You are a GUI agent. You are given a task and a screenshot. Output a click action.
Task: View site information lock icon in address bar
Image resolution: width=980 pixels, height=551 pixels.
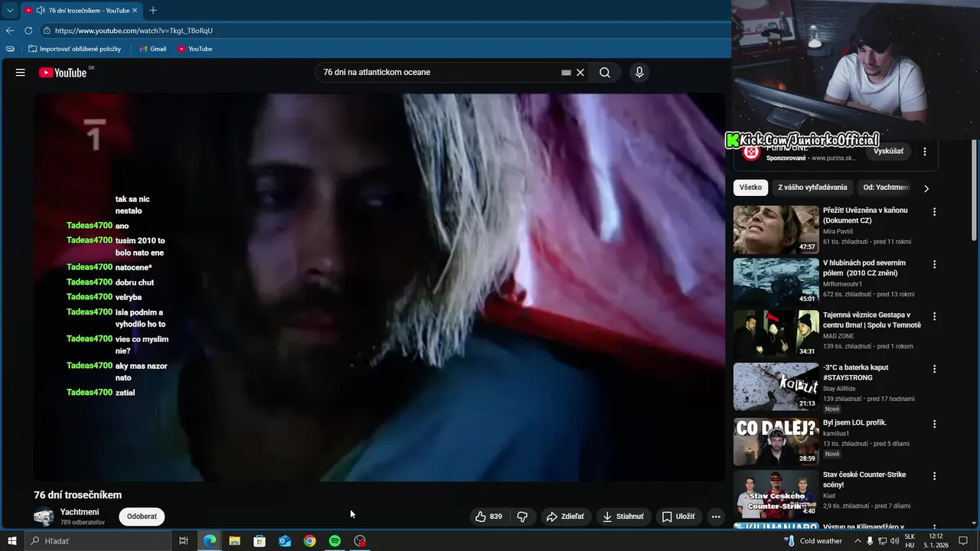coord(47,31)
